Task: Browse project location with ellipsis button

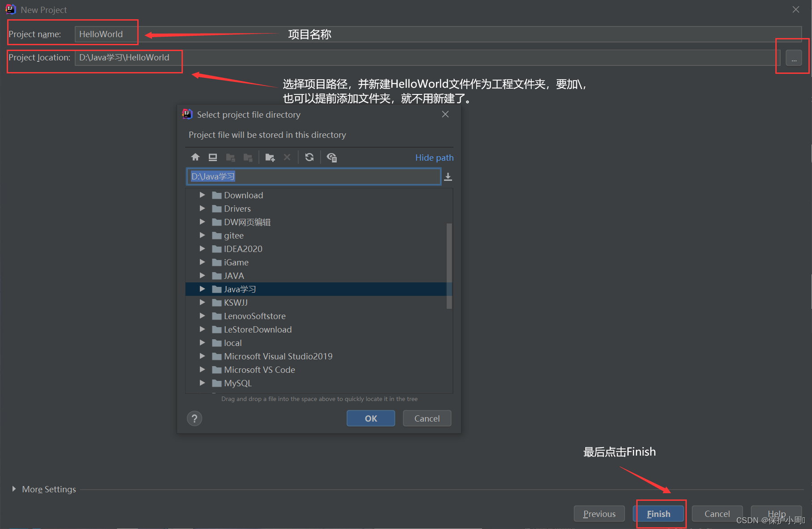Action: (794, 58)
